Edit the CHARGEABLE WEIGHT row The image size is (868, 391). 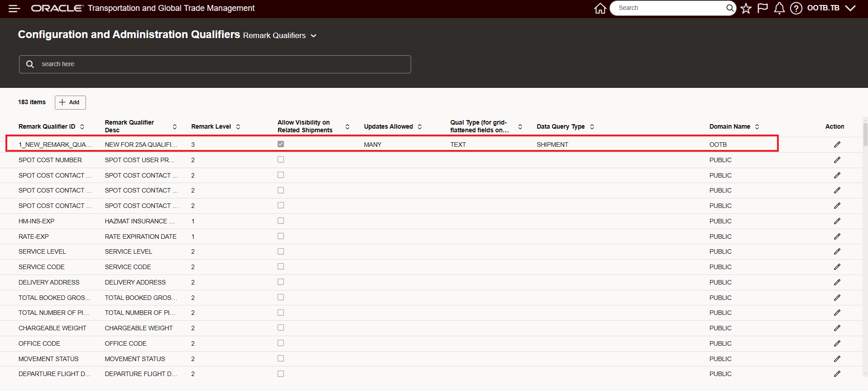[837, 328]
